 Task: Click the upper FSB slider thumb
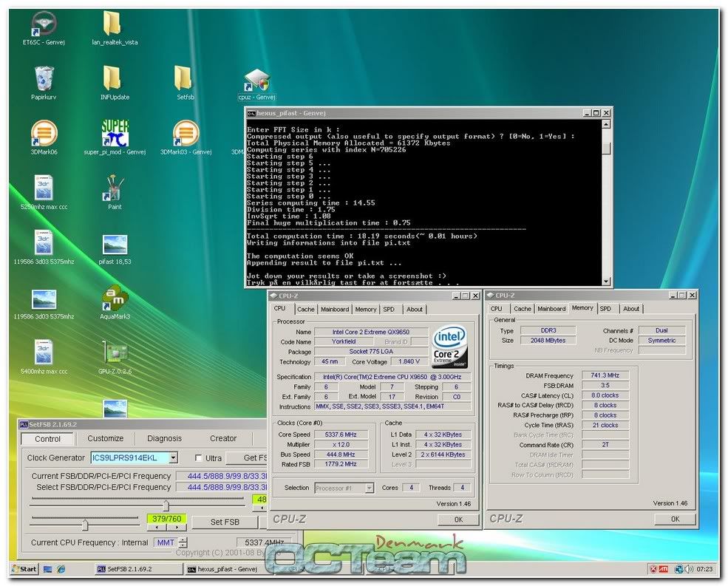click(x=166, y=505)
